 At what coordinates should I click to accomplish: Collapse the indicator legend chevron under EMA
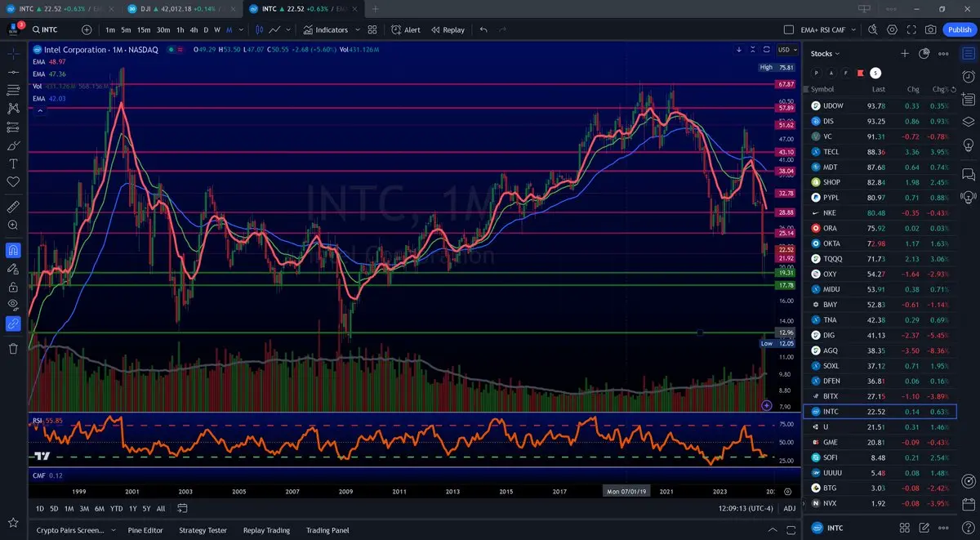click(x=40, y=110)
